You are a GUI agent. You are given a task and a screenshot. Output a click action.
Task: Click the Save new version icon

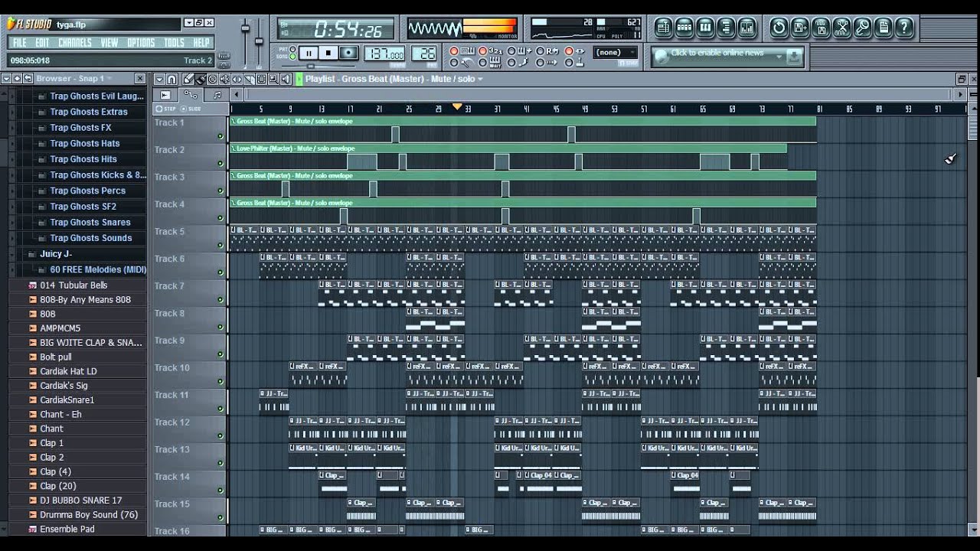click(799, 28)
